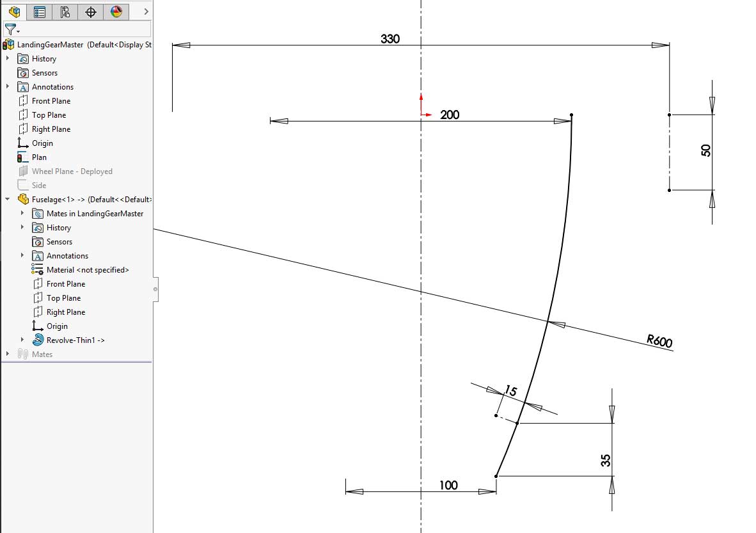This screenshot has width=756, height=533.
Task: Select the assembly Origin icon
Action: 22,143
